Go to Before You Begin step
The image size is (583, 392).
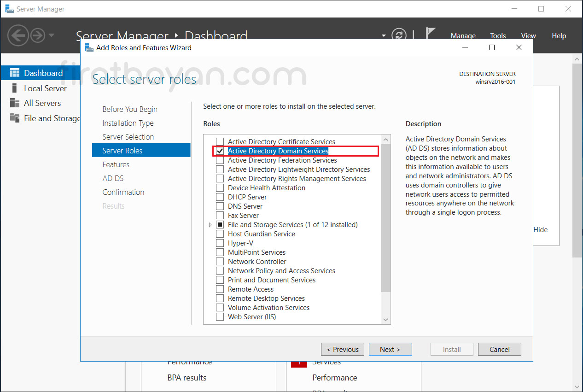pos(130,109)
